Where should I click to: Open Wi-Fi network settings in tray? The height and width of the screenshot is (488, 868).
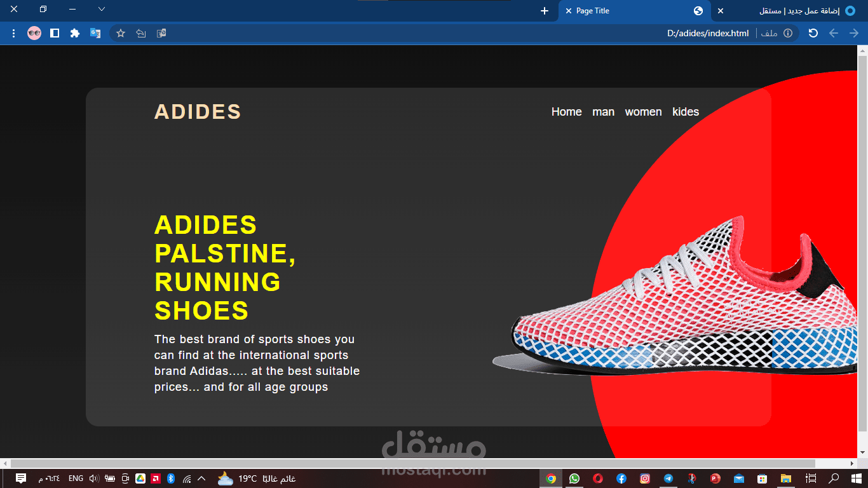[187, 478]
